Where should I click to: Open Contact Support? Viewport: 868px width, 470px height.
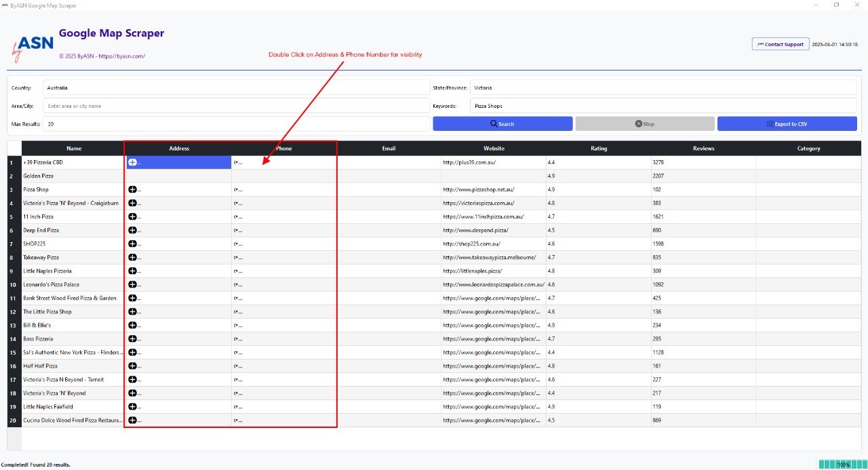pos(781,44)
